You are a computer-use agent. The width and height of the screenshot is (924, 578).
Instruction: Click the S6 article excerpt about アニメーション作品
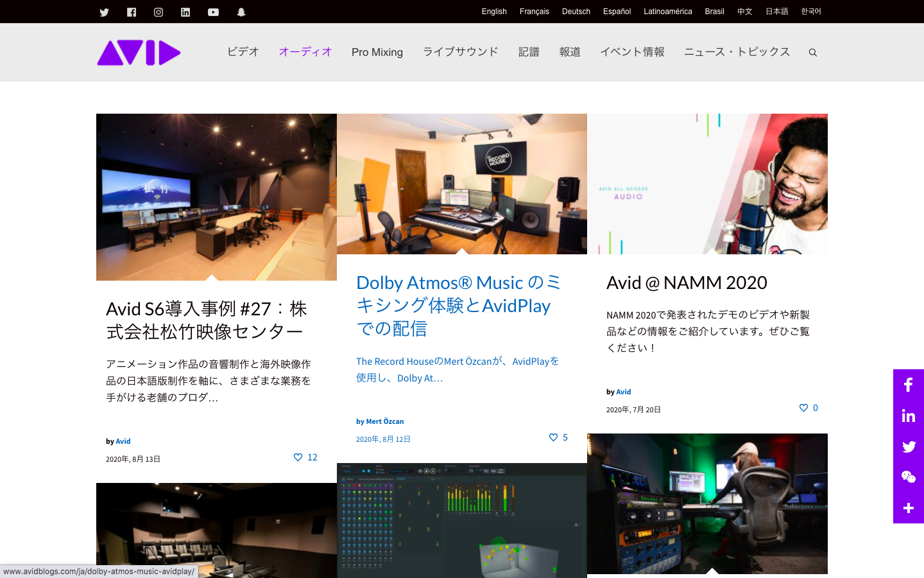(x=209, y=381)
